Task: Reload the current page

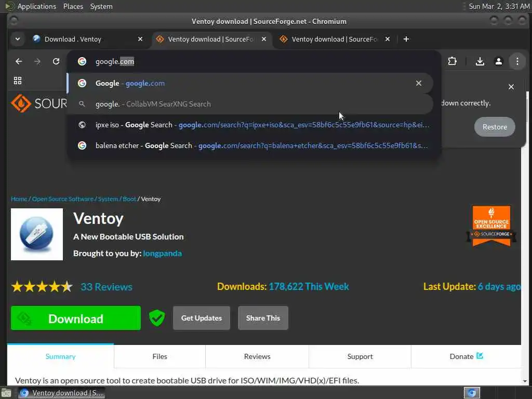Action: tap(56, 61)
